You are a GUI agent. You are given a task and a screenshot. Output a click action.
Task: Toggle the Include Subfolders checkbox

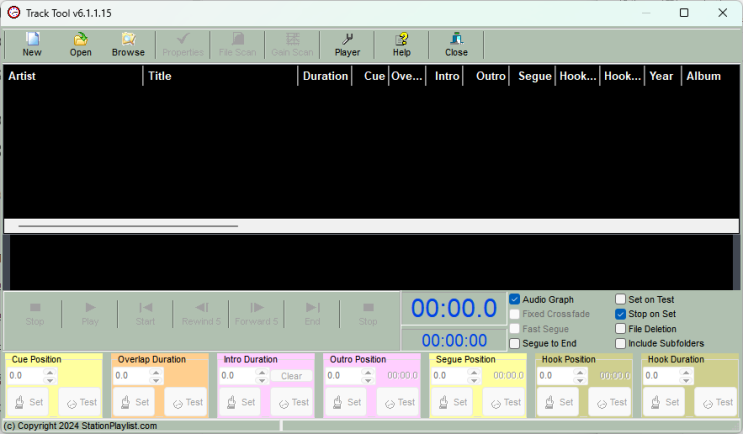point(620,343)
